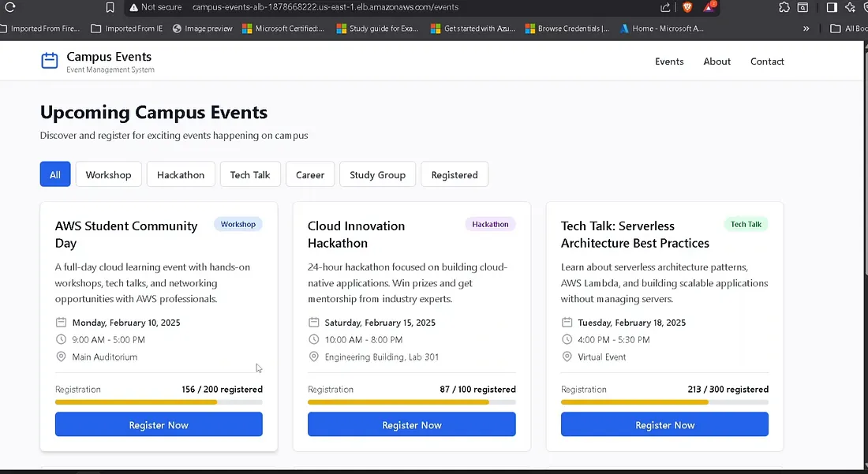Click the Brave rewards triangle icon
The width and height of the screenshot is (868, 474).
click(709, 6)
